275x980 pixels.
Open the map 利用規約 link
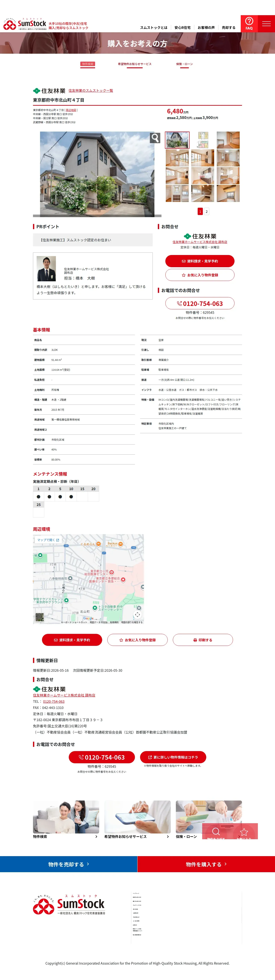tap(114, 622)
